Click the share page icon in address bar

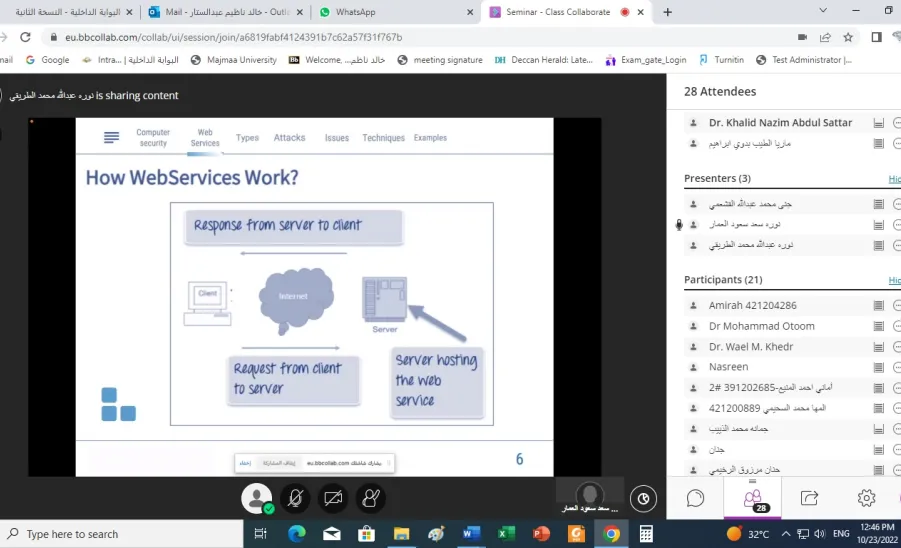825,37
